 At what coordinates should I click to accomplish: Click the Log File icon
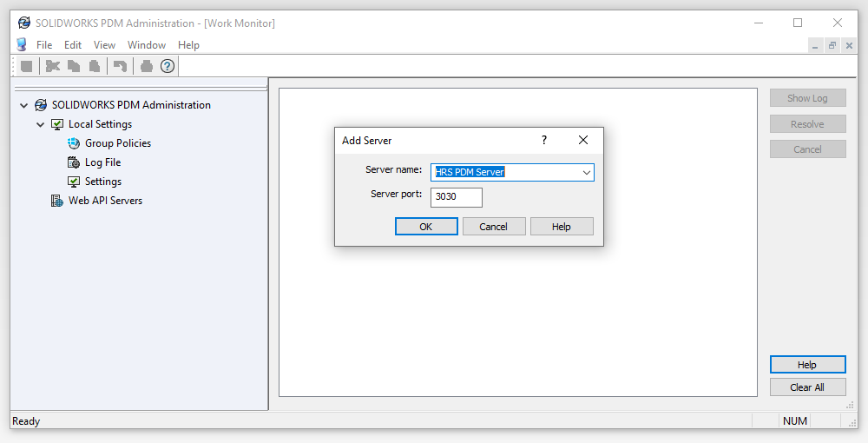click(x=74, y=162)
